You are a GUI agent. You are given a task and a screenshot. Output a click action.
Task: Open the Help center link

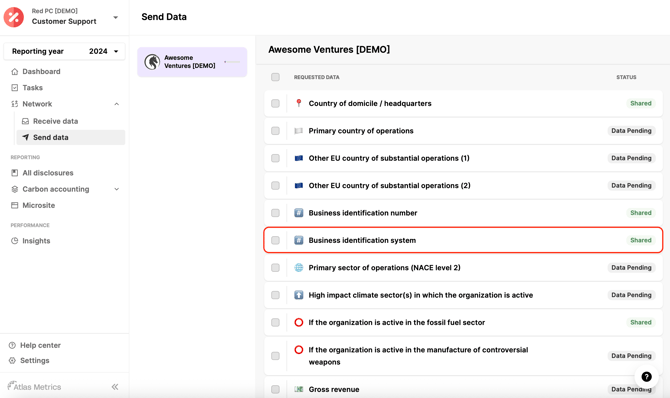click(40, 345)
